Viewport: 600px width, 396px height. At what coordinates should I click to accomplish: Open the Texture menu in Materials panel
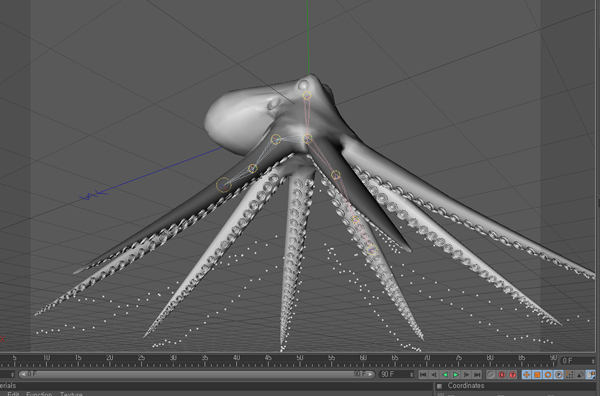point(71,394)
